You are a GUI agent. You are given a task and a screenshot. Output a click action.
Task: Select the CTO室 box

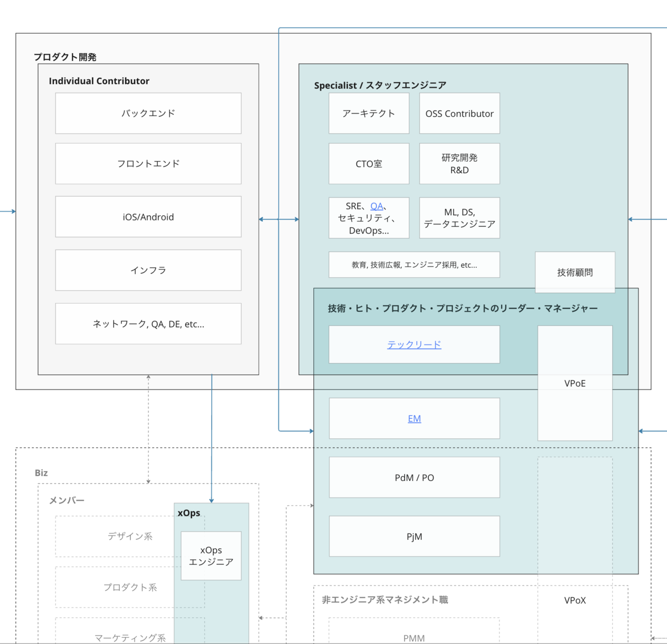point(369,164)
